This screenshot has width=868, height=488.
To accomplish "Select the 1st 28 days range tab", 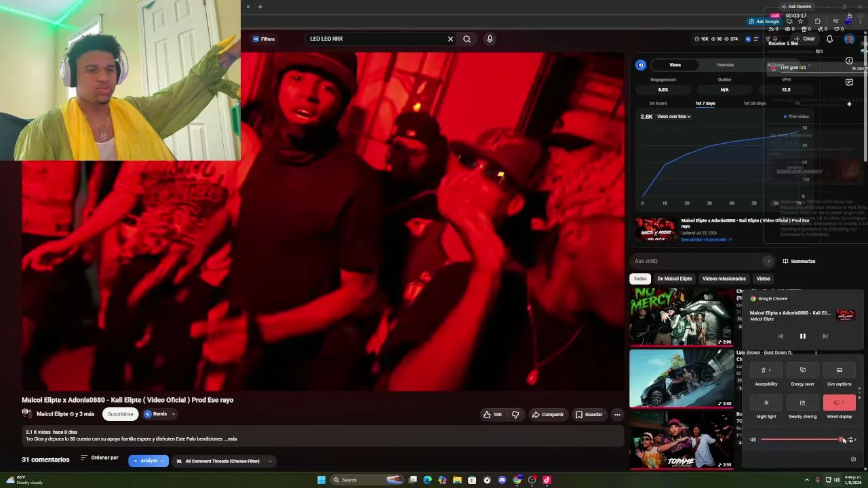I will point(755,103).
